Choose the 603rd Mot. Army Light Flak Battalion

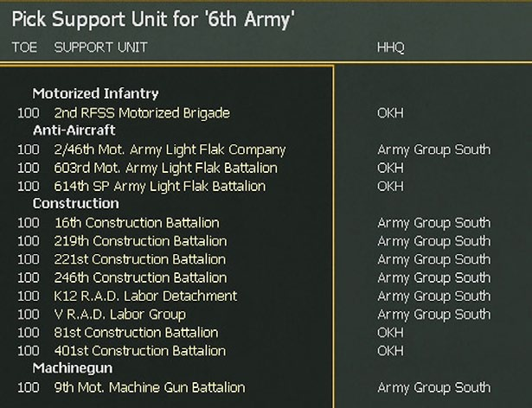165,168
